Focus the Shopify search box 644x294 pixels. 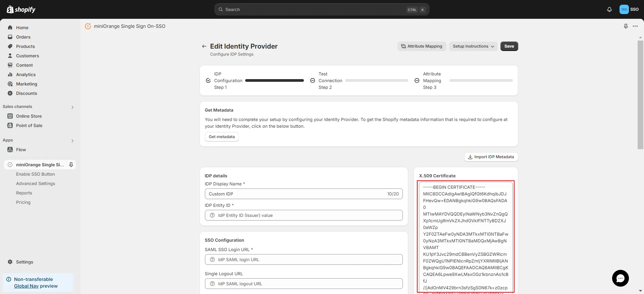pos(322,9)
